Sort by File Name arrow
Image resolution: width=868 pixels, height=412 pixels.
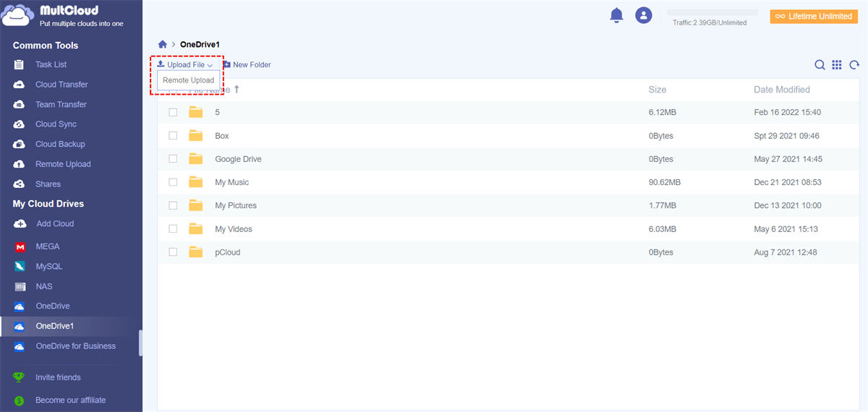[x=237, y=90]
